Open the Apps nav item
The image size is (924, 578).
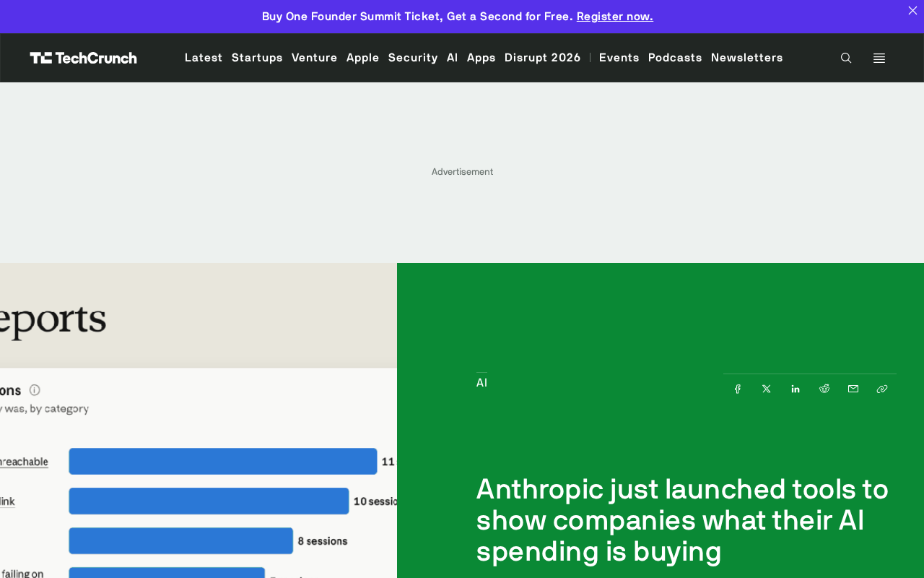coord(481,57)
